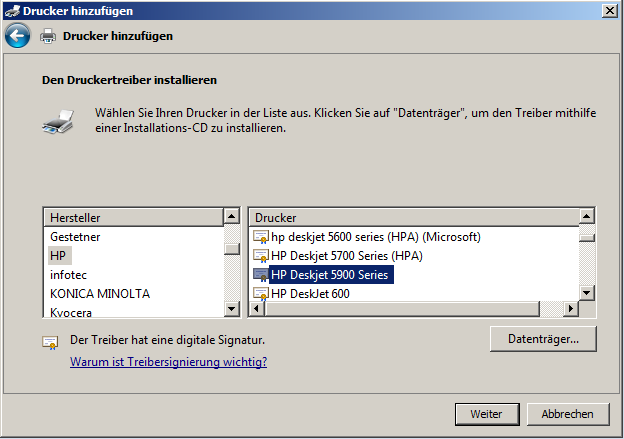Select Gestetner manufacturer
Viewport: 624px width, 439px height.
(75, 237)
